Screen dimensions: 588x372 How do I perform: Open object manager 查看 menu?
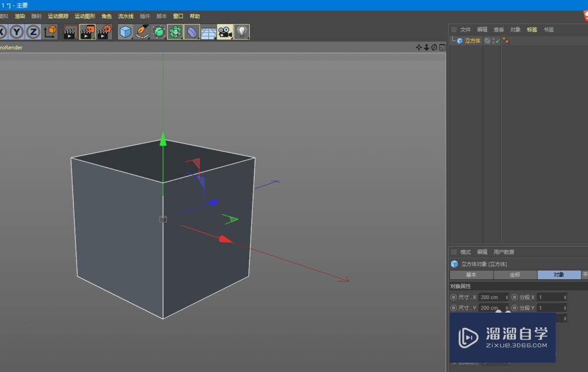(499, 29)
